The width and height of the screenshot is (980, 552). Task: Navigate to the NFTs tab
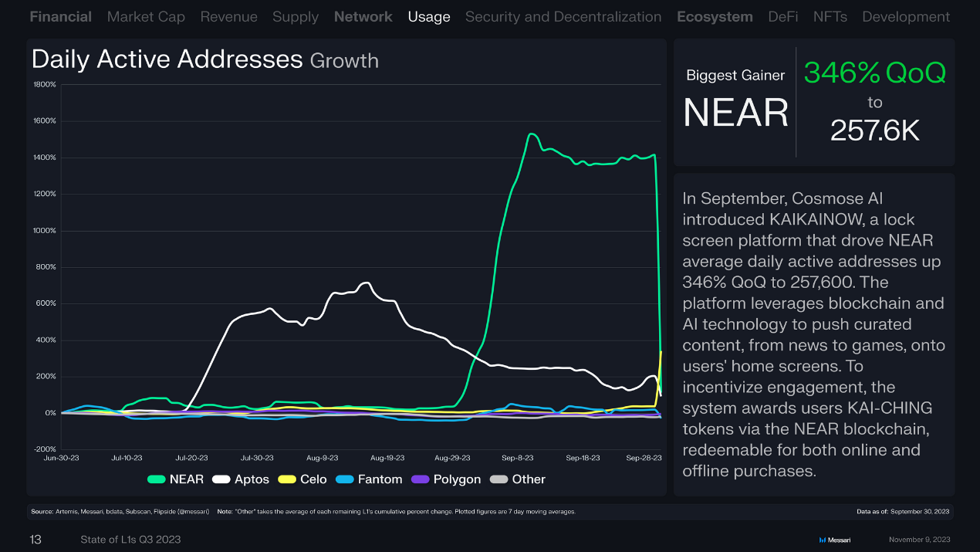pos(830,16)
